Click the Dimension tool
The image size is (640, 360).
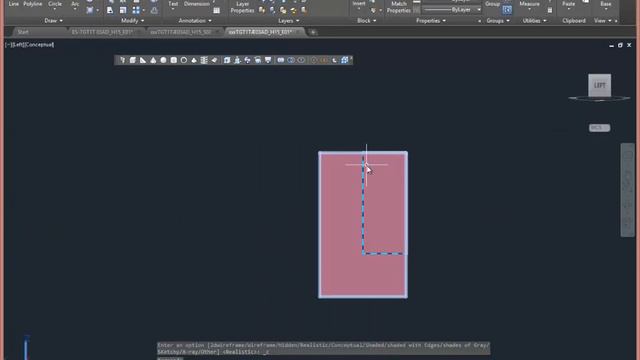(197, 4)
